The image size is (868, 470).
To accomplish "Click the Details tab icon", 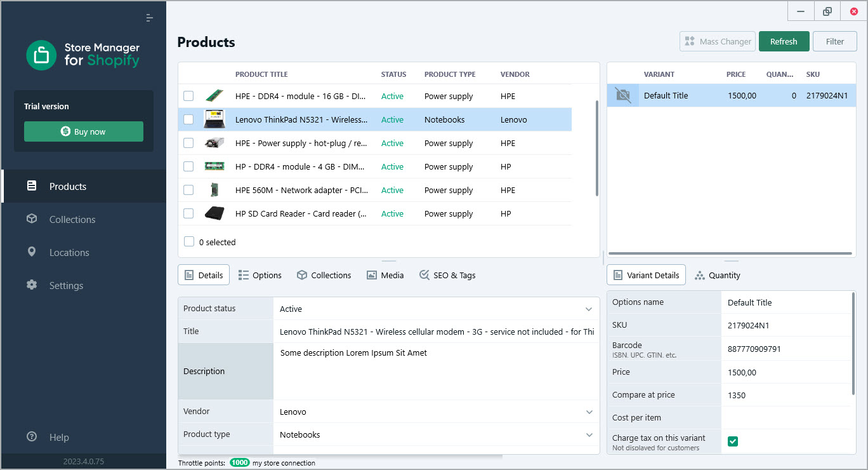I will coord(189,275).
